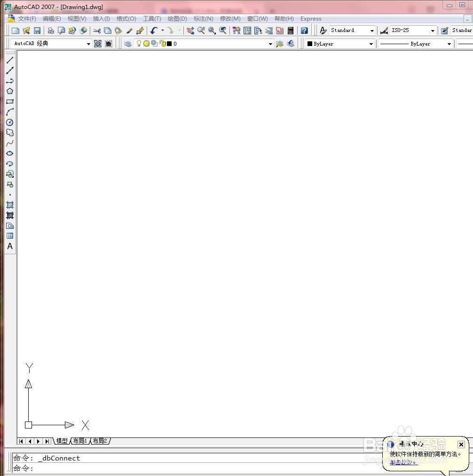This screenshot has height=476, width=473.
Task: Select the Revision Cloud tool
Action: click(x=10, y=133)
